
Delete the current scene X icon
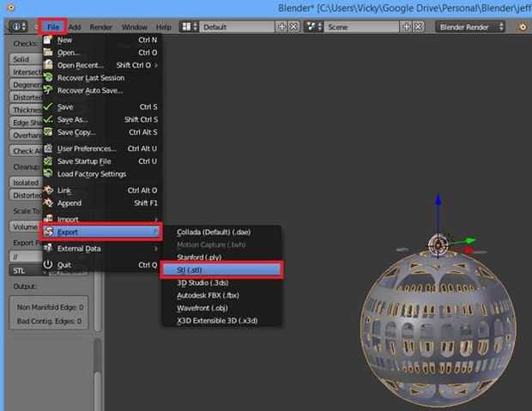419,27
